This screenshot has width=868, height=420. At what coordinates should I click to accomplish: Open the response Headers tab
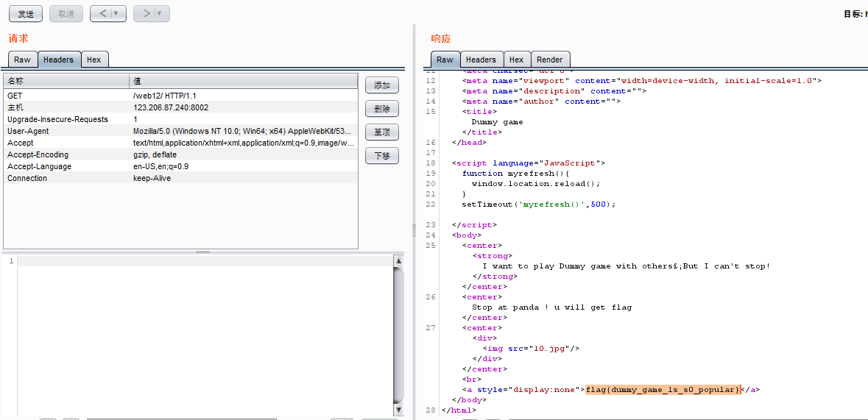click(x=481, y=60)
